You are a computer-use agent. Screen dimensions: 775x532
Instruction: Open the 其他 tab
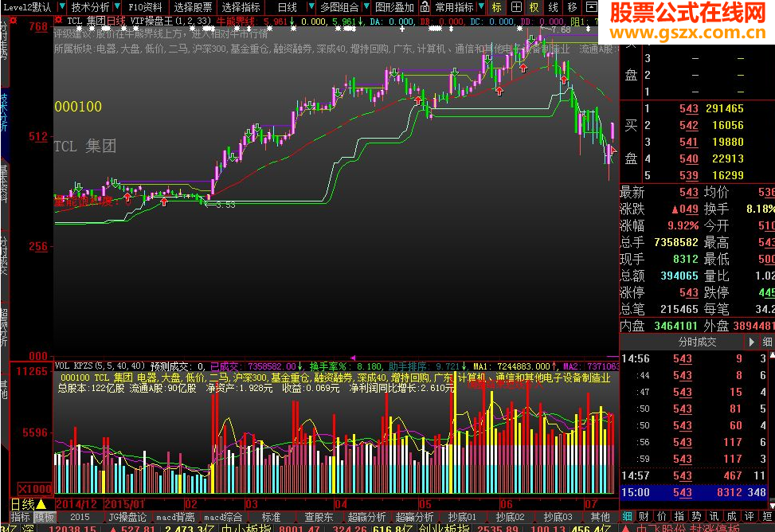(x=600, y=517)
